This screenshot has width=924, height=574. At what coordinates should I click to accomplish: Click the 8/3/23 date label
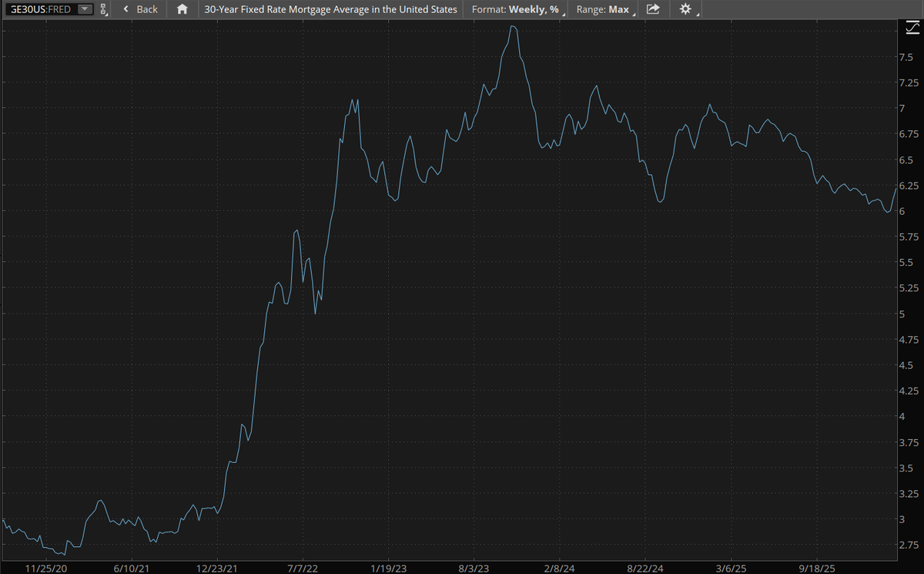pyautogui.click(x=475, y=567)
